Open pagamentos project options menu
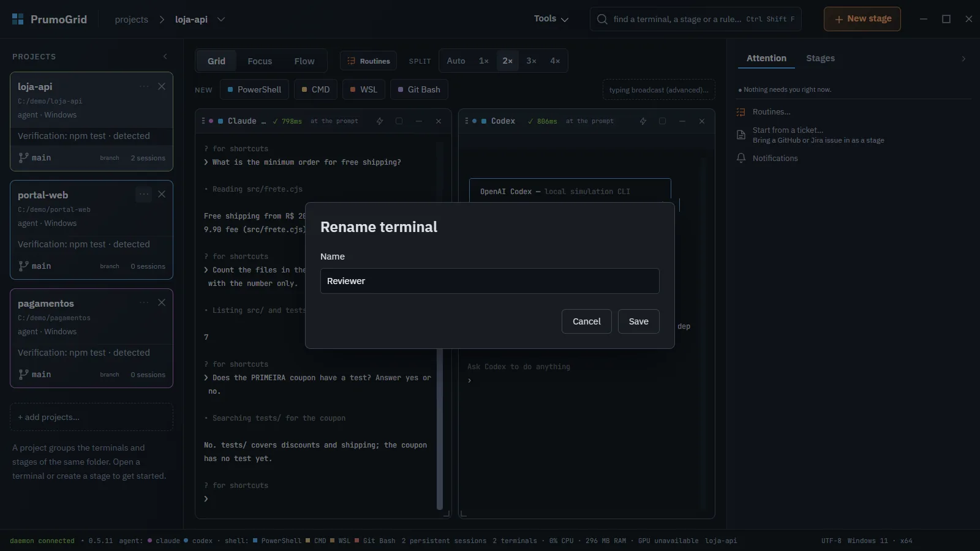 [x=144, y=302]
